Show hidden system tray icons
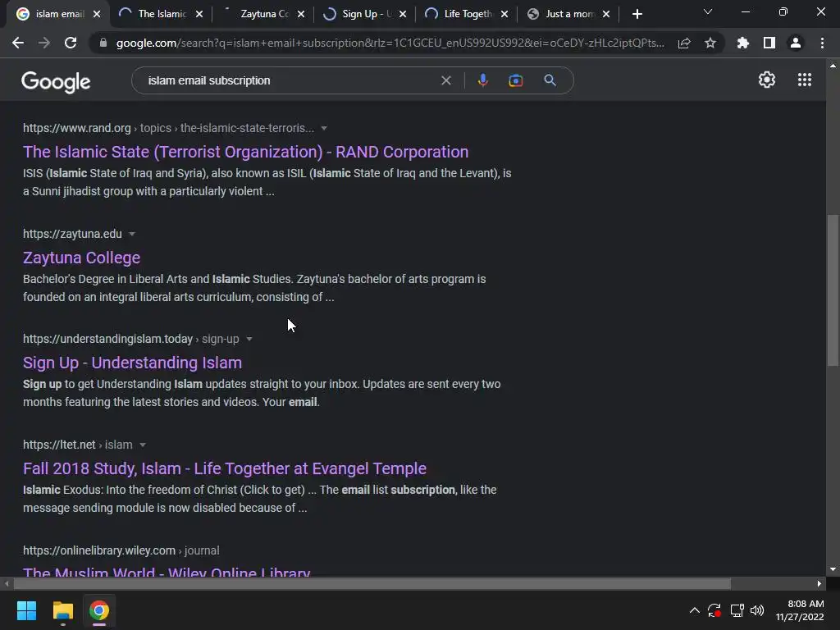Image resolution: width=840 pixels, height=630 pixels. (694, 610)
